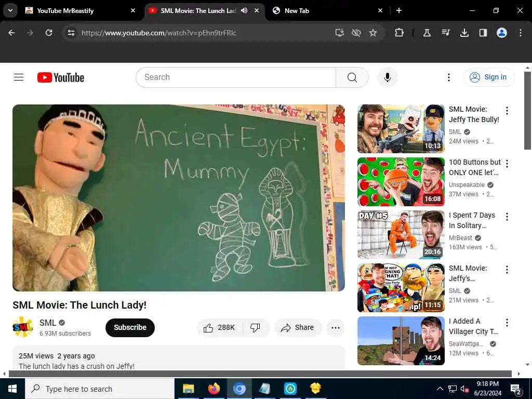The height and width of the screenshot is (399, 532).
Task: Open the YouTube hamburger guide menu
Action: click(x=19, y=77)
